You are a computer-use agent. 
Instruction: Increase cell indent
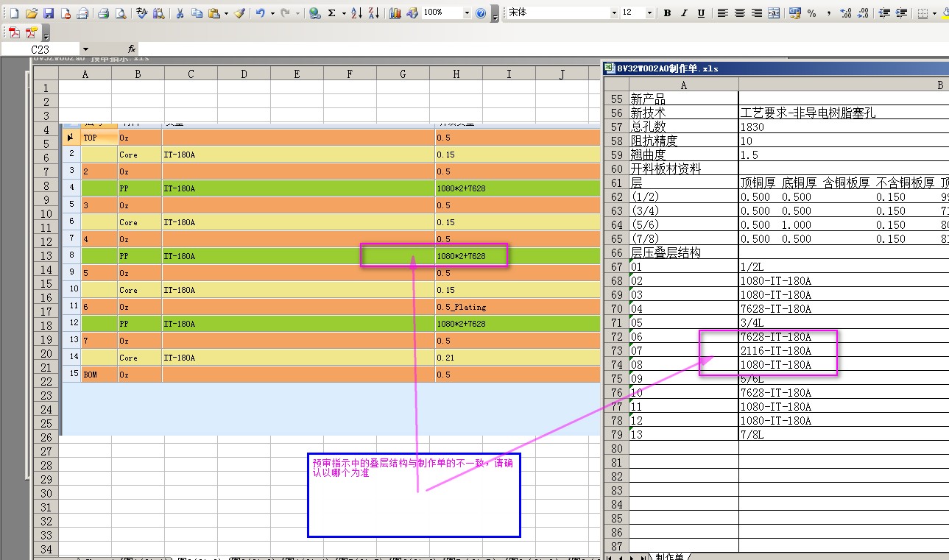pos(901,13)
